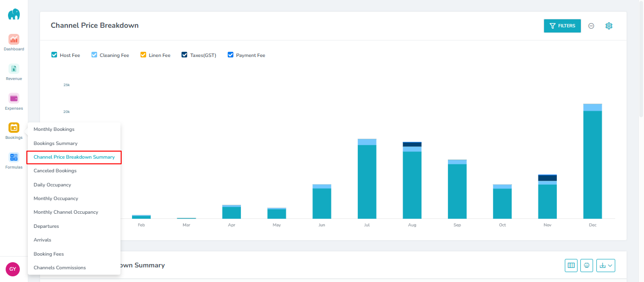Click the print icon button
This screenshot has width=644, height=282.
[x=586, y=266]
